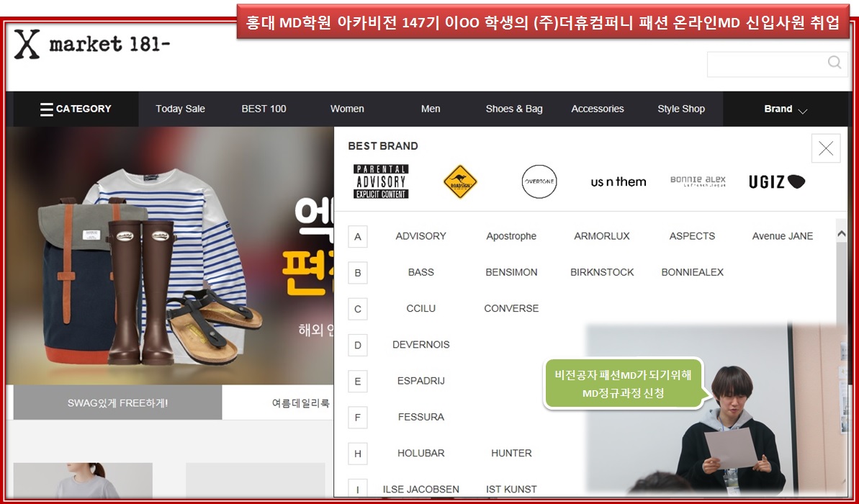
Task: Open the BASS brand link
Action: pyautogui.click(x=420, y=272)
